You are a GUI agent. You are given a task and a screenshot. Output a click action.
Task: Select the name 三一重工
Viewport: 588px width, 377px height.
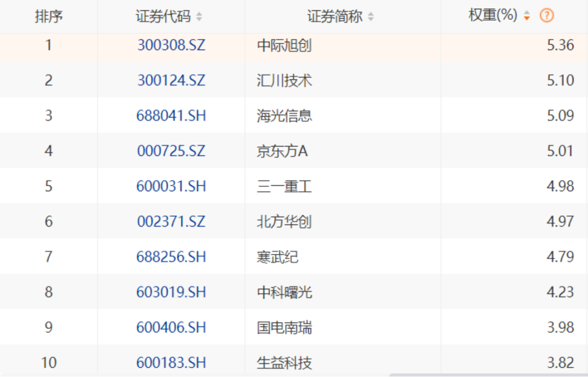285,187
